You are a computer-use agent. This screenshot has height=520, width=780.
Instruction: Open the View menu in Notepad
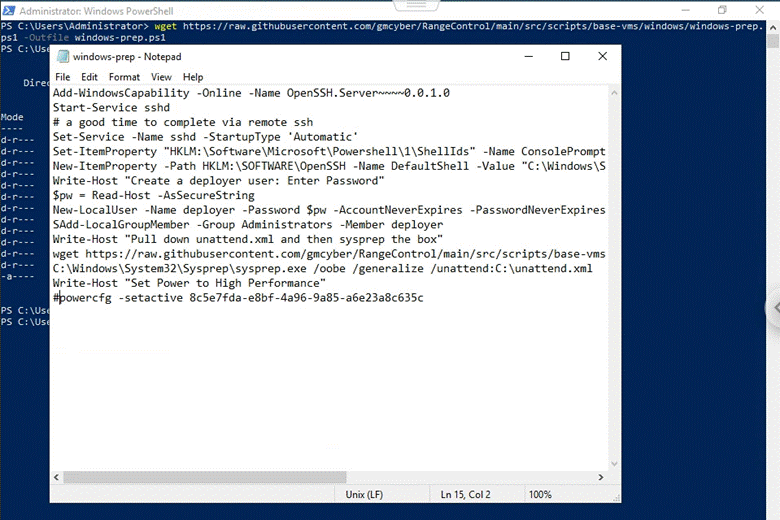161,77
